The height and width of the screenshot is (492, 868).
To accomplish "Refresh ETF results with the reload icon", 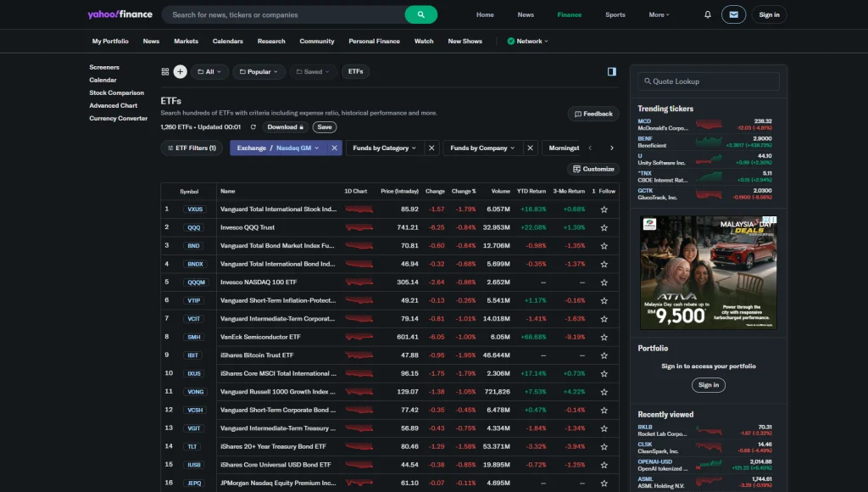I will [253, 127].
